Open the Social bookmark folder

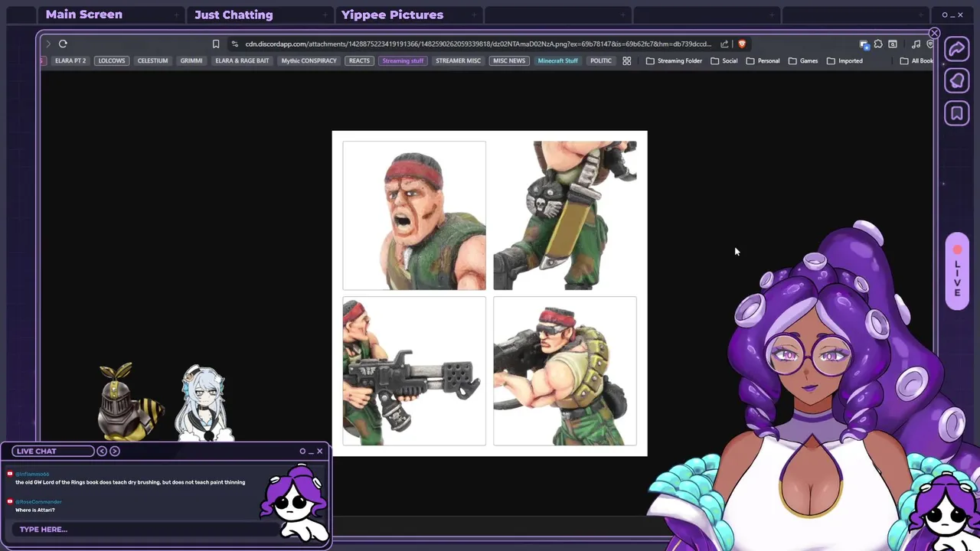coord(724,60)
